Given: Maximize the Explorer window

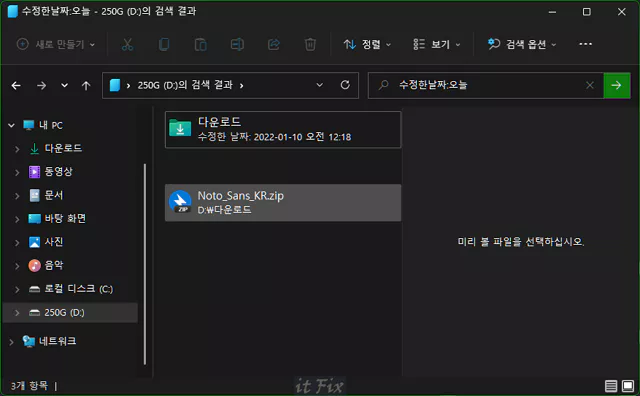Looking at the screenshot, I should (587, 12).
